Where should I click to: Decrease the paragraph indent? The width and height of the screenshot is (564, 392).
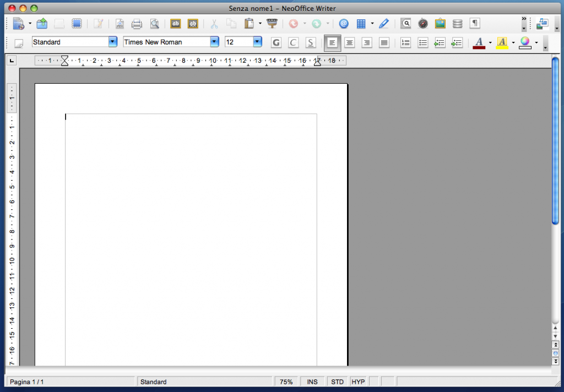(440, 43)
